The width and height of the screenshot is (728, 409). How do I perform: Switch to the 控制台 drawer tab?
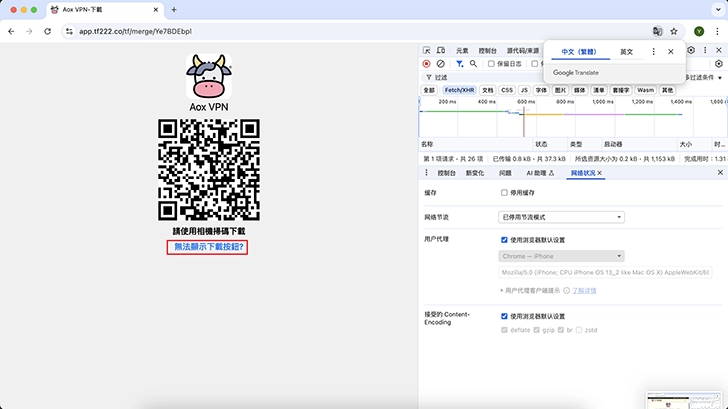pos(445,173)
